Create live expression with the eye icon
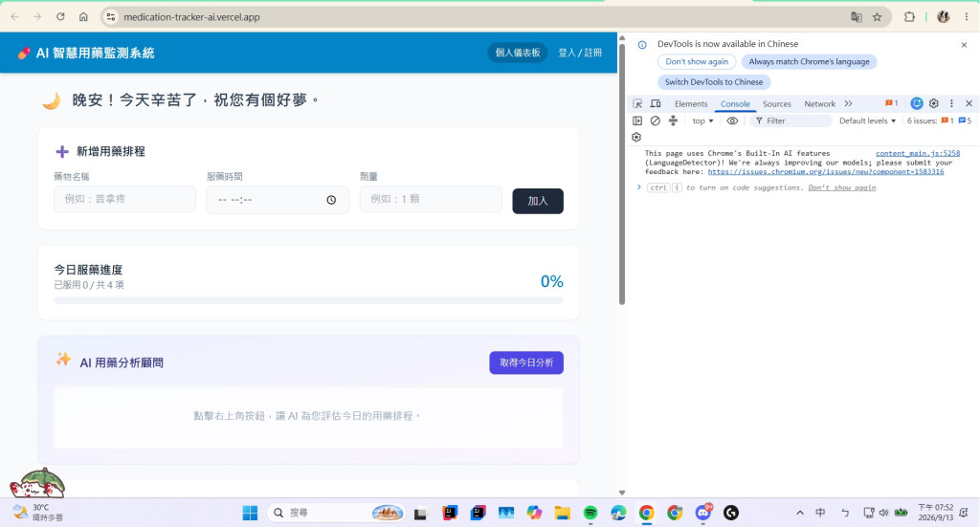The image size is (980, 527). (x=732, y=121)
